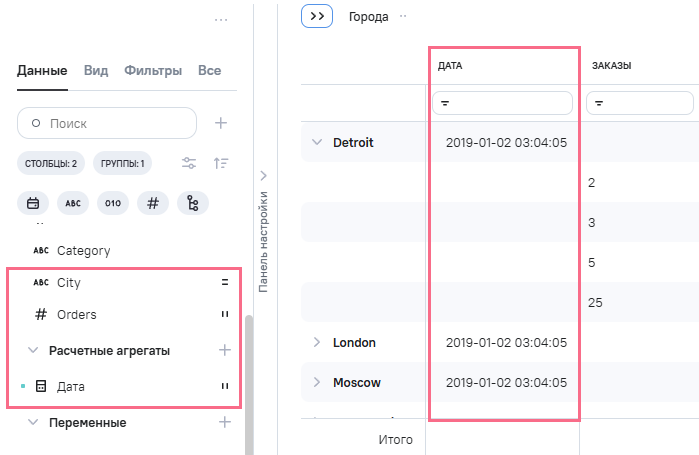
Task: Toggle the Группы: 1 chip
Action: tap(122, 163)
